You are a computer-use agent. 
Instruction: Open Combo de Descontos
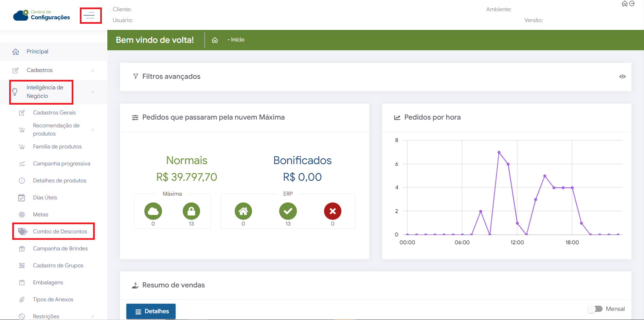click(x=60, y=231)
